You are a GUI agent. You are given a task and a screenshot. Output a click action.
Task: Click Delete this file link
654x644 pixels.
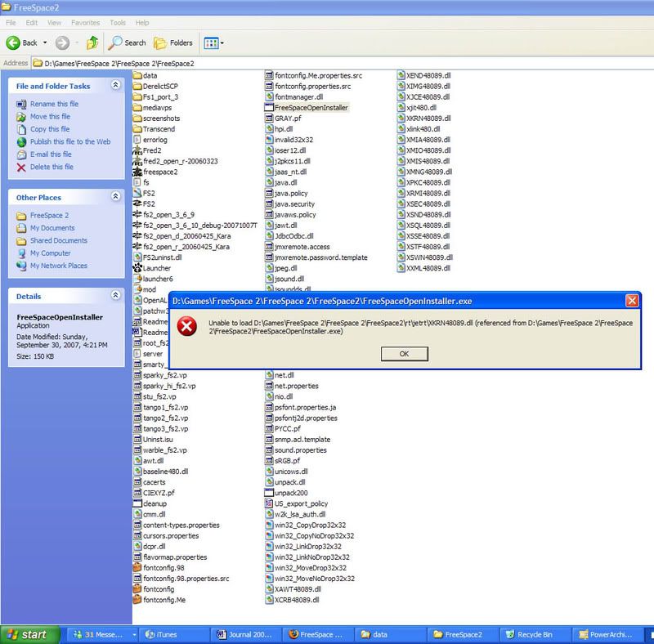[52, 167]
